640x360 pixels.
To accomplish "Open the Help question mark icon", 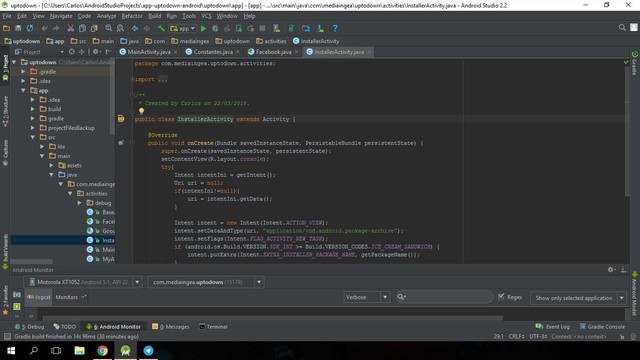I will [335, 28].
